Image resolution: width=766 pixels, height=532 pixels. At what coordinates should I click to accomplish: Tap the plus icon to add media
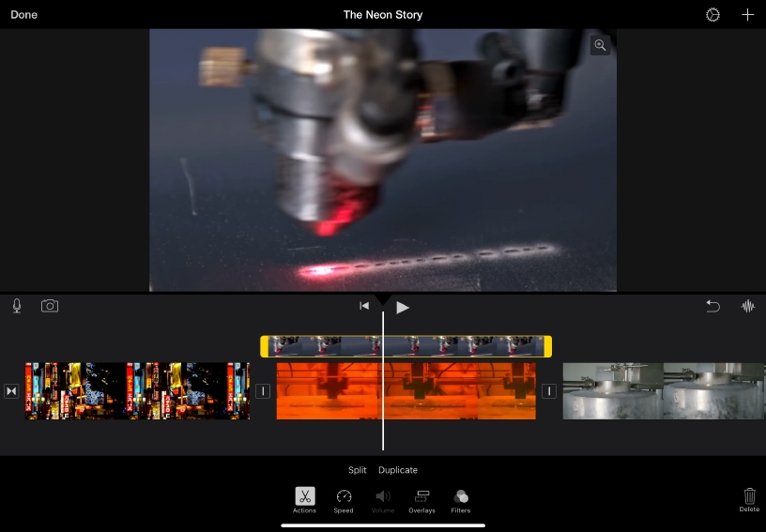(x=747, y=15)
